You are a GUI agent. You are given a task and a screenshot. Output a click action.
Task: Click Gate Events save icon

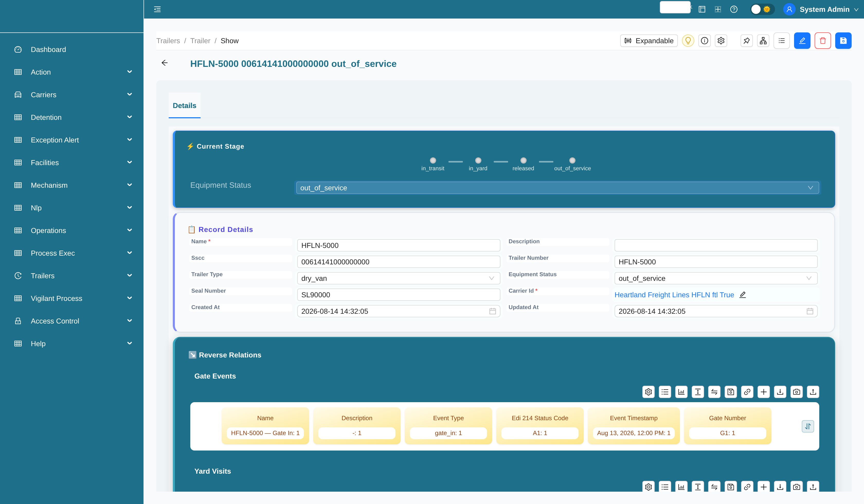pos(731,392)
